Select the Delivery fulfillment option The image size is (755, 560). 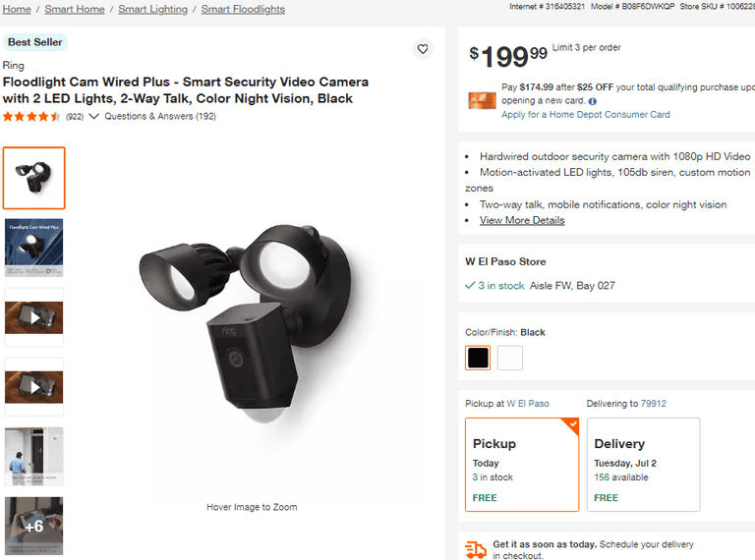point(643,465)
